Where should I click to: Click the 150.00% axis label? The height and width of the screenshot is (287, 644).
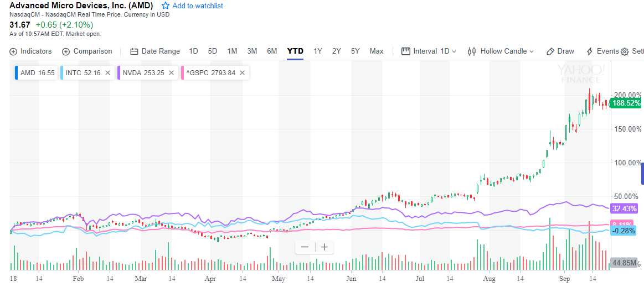[627, 129]
